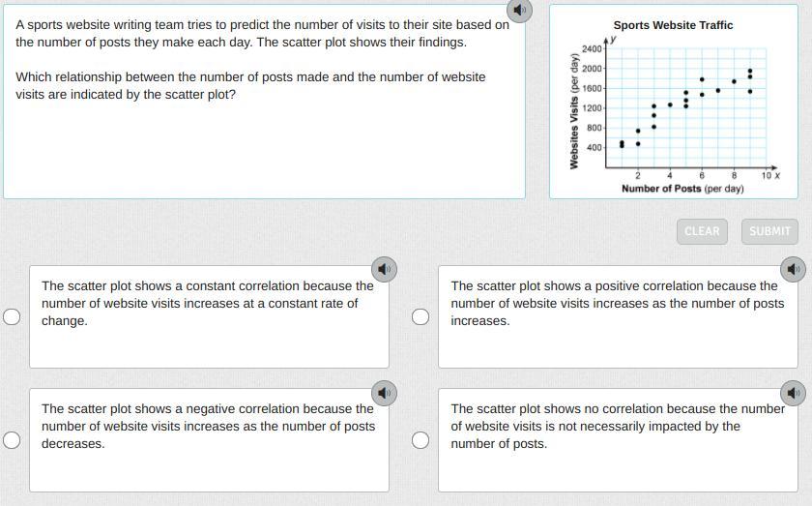This screenshot has width=812, height=506.
Task: Play audio for the positive correlation answer
Action: tap(793, 268)
